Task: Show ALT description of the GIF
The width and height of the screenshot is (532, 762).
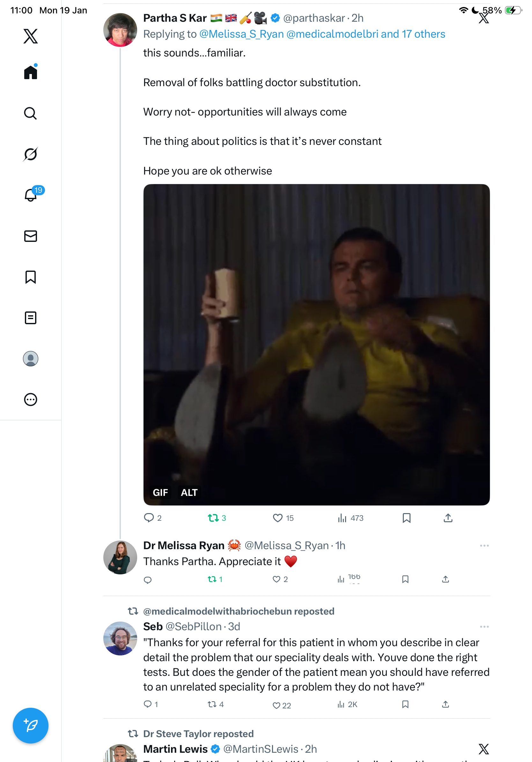Action: pos(189,492)
